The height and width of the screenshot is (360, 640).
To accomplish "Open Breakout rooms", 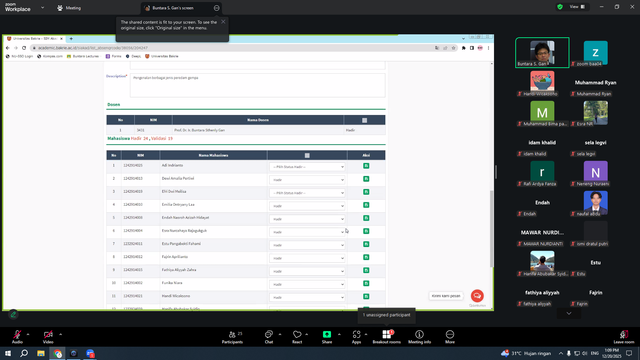I will 387,337.
